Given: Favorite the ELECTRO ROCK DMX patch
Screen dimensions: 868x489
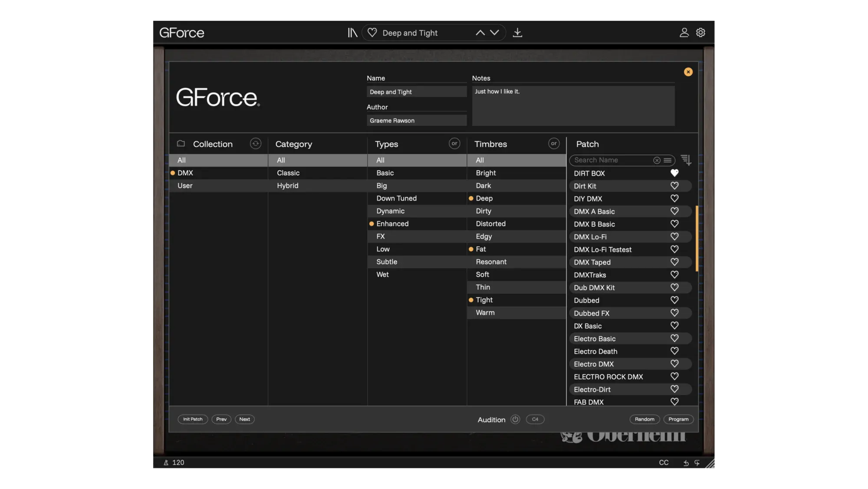Looking at the screenshot, I should tap(674, 377).
